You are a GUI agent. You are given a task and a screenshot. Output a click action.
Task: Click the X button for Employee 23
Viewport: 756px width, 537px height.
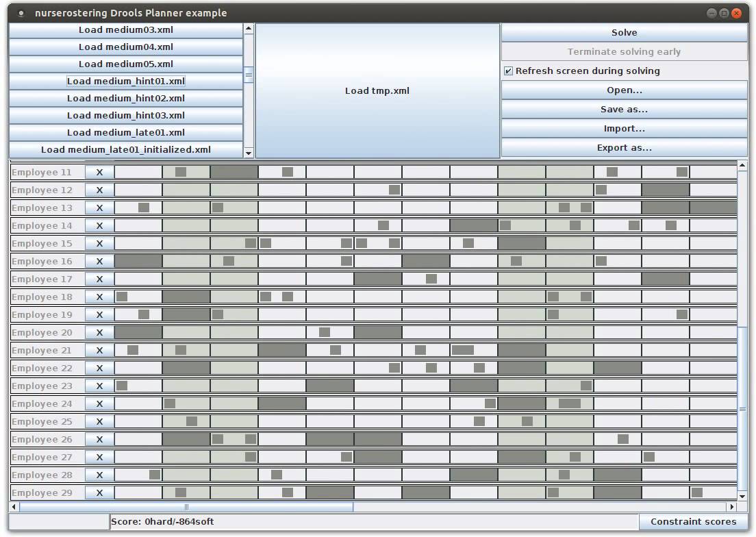99,386
